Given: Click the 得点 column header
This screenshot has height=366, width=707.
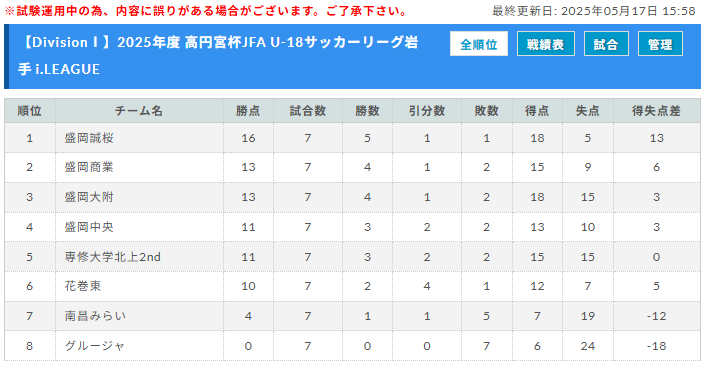Looking at the screenshot, I should click(x=537, y=111).
